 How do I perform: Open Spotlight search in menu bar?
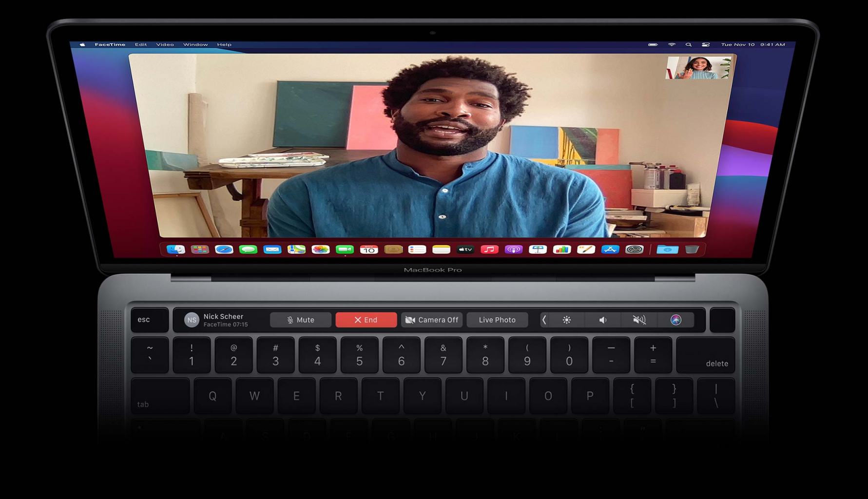pyautogui.click(x=688, y=44)
